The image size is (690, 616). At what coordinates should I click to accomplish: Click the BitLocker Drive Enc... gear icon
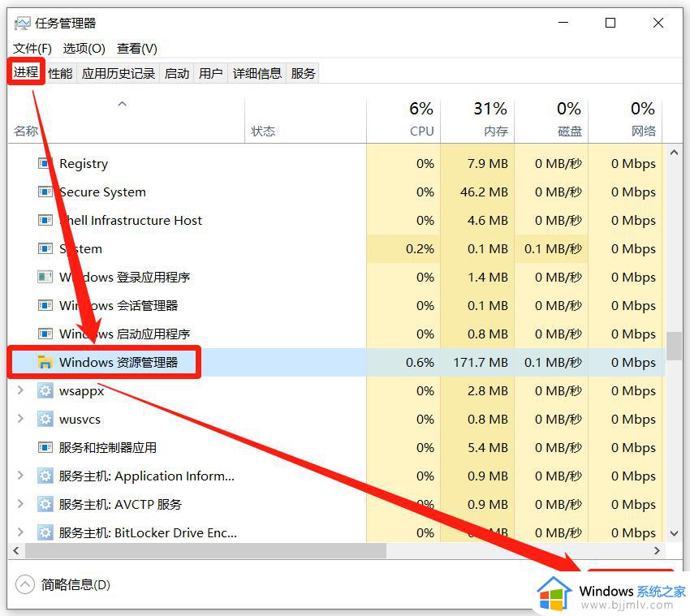pos(45,532)
